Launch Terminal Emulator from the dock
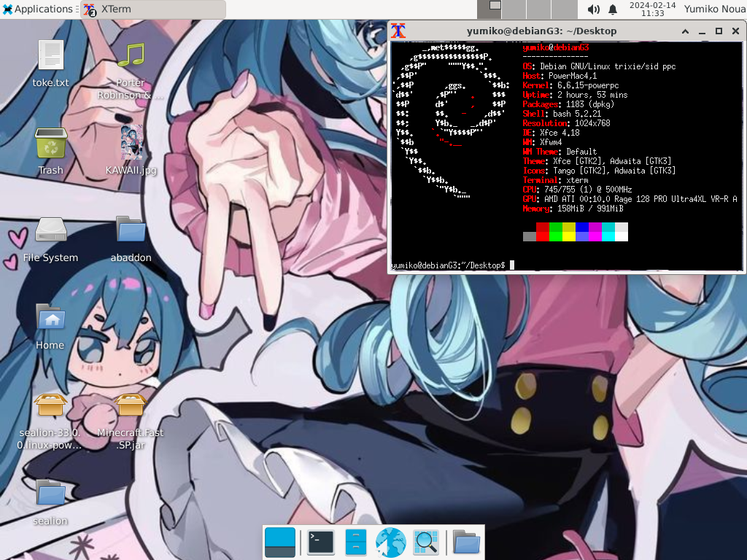747x560 pixels. coord(321,542)
